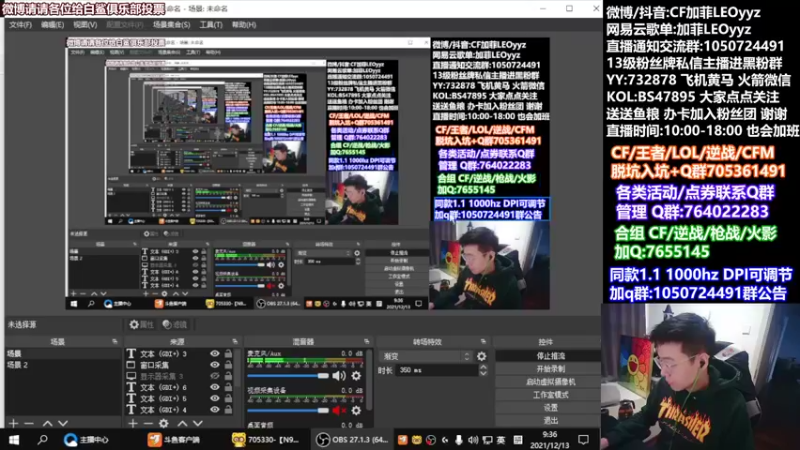800x450 pixels.
Task: Show 显示器采集 3 via eye icon
Action: 215,376
